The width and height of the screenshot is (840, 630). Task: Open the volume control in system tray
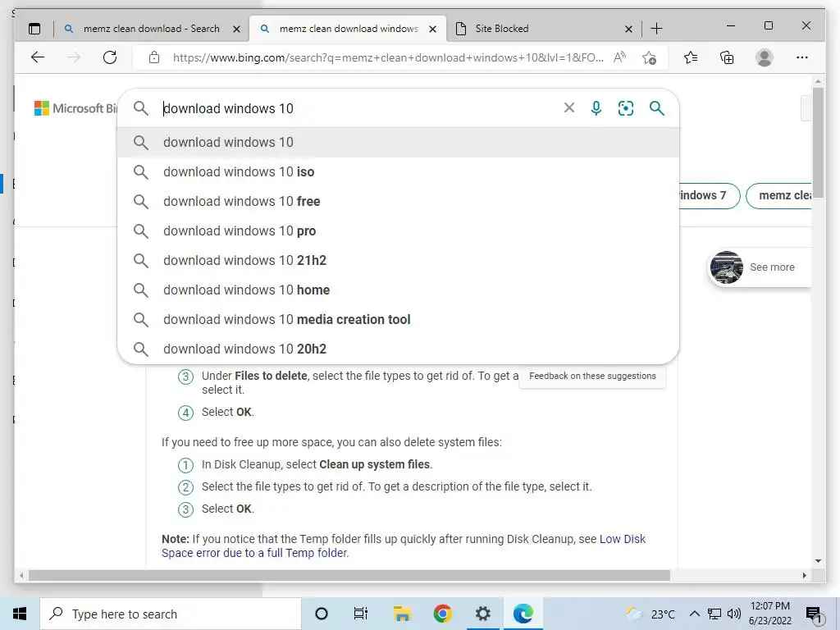coord(734,614)
